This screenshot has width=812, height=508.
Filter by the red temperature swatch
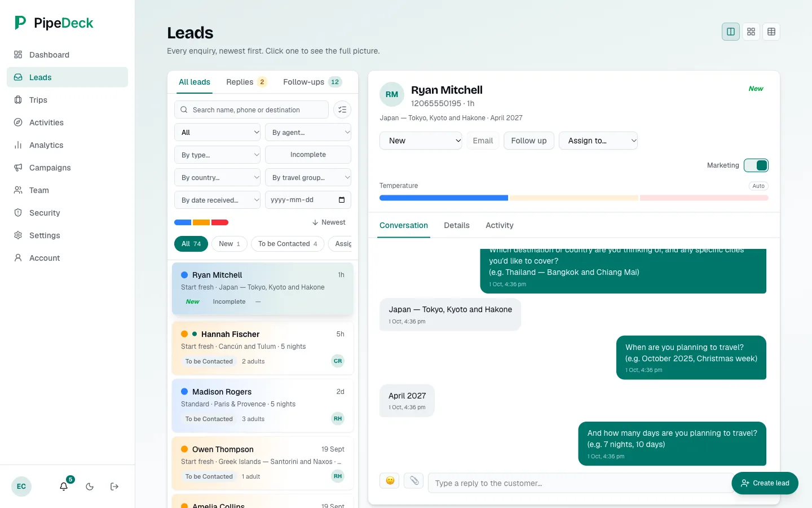pyautogui.click(x=220, y=222)
